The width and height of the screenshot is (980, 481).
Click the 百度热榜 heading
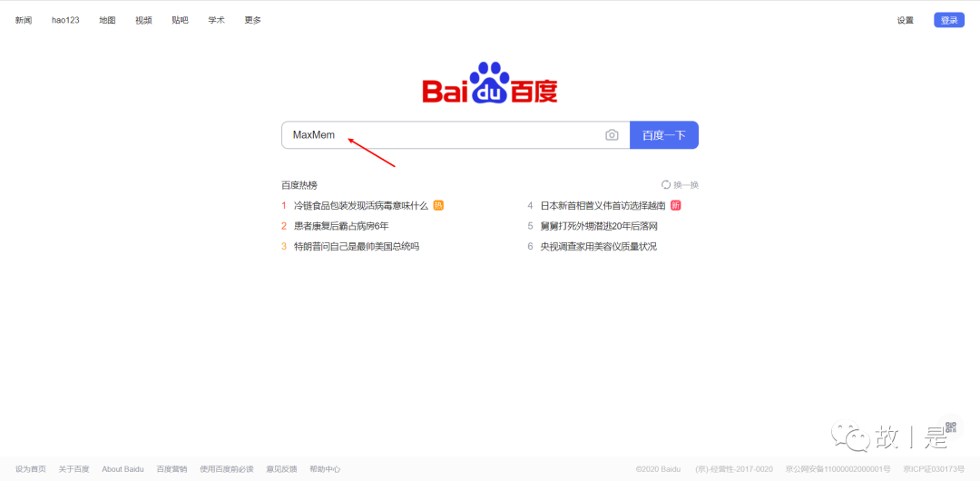pyautogui.click(x=299, y=185)
